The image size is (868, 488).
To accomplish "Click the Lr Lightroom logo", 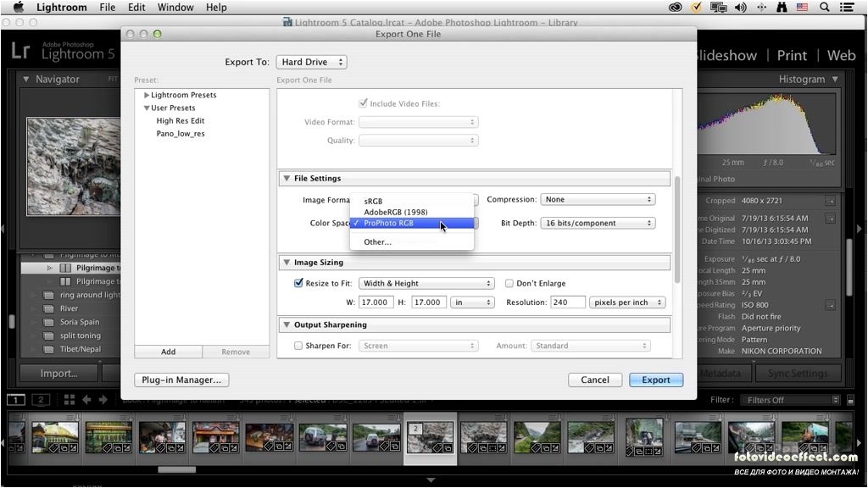I will (x=20, y=50).
